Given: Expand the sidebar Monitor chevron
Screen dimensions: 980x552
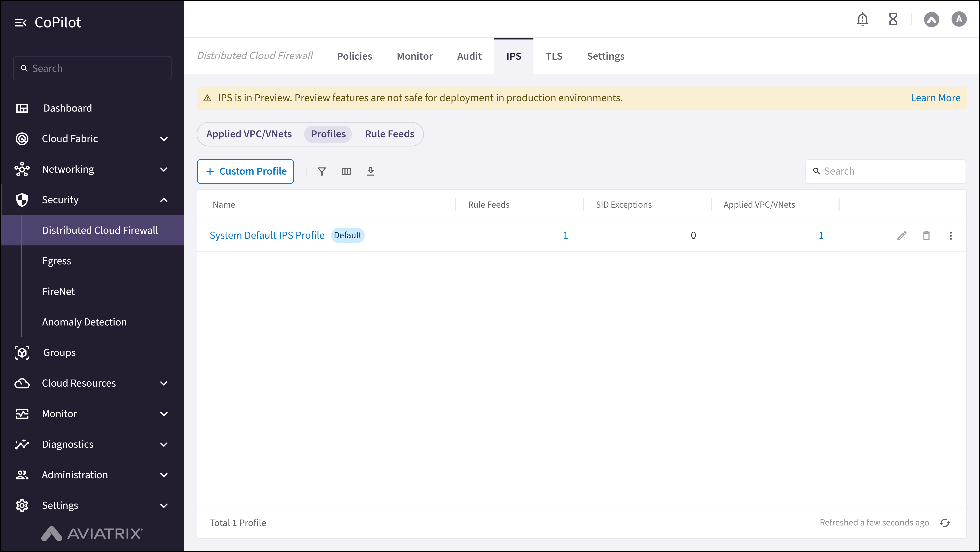Looking at the screenshot, I should (164, 414).
